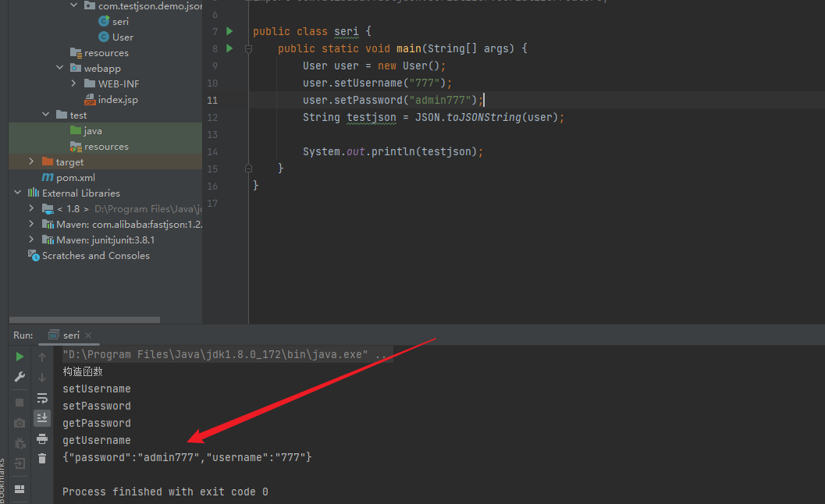Close the seri run tab
The image size is (825, 504).
pos(88,335)
